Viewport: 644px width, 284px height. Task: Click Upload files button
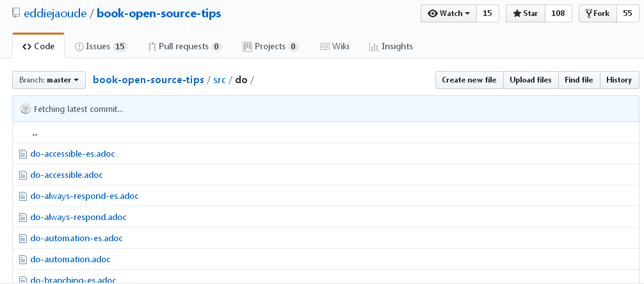(531, 80)
